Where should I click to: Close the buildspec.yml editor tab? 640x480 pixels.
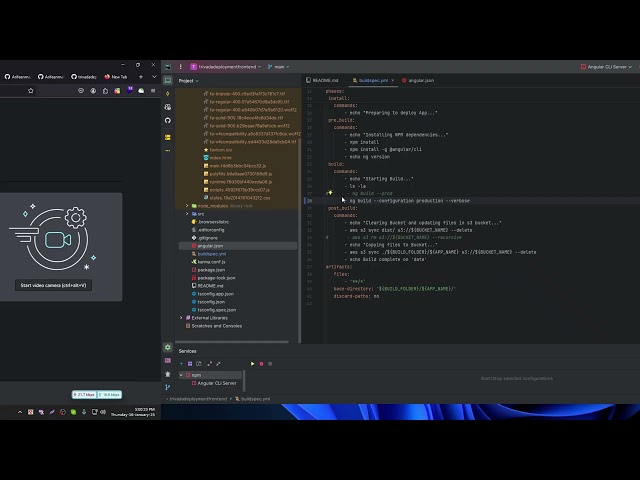click(393, 80)
